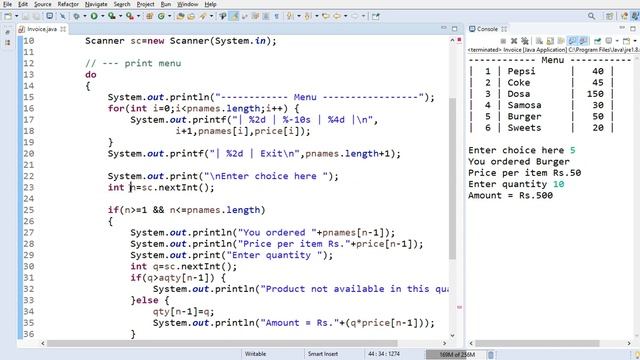Click the Run Garbage Collector trash icon
The width and height of the screenshot is (640, 360).
[x=491, y=354]
